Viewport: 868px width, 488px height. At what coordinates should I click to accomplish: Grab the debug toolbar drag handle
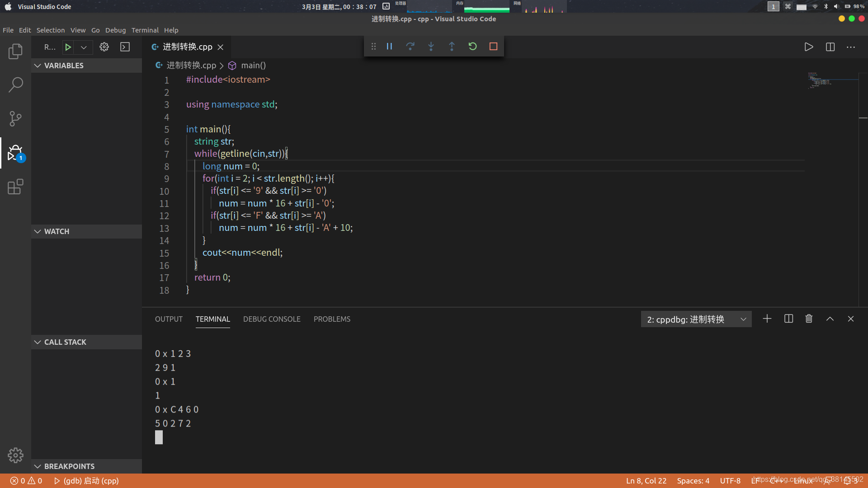coord(373,47)
